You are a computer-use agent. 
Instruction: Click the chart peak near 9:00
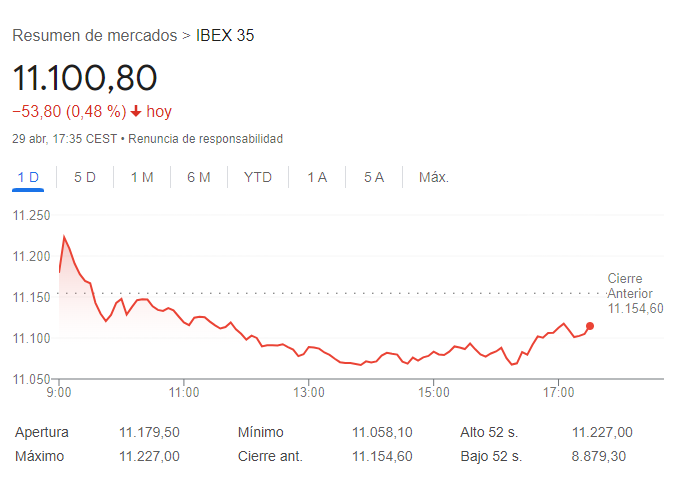64,237
